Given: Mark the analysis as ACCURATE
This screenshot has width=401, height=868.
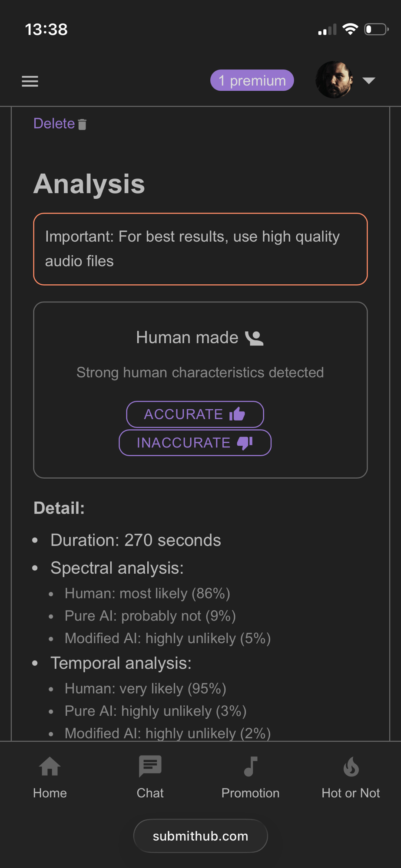Looking at the screenshot, I should point(195,414).
